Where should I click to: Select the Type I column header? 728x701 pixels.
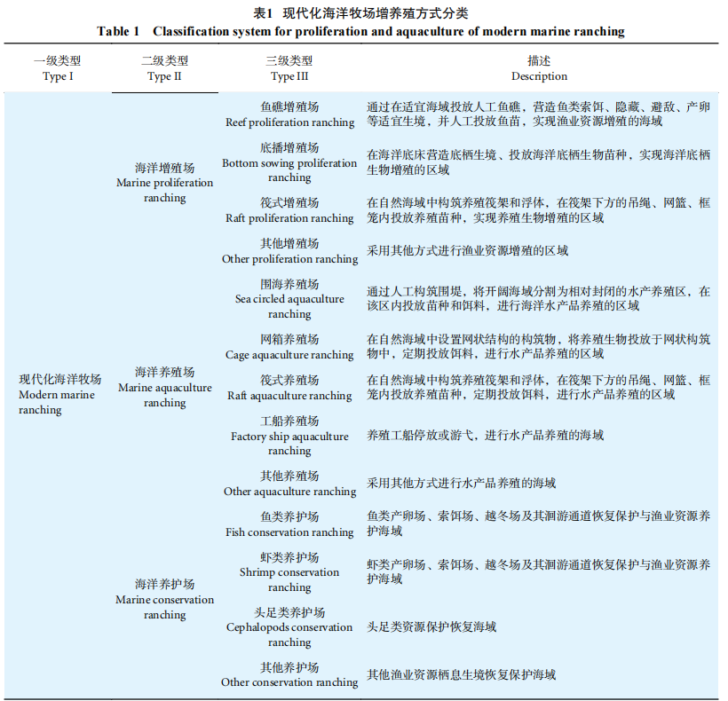pos(58,68)
